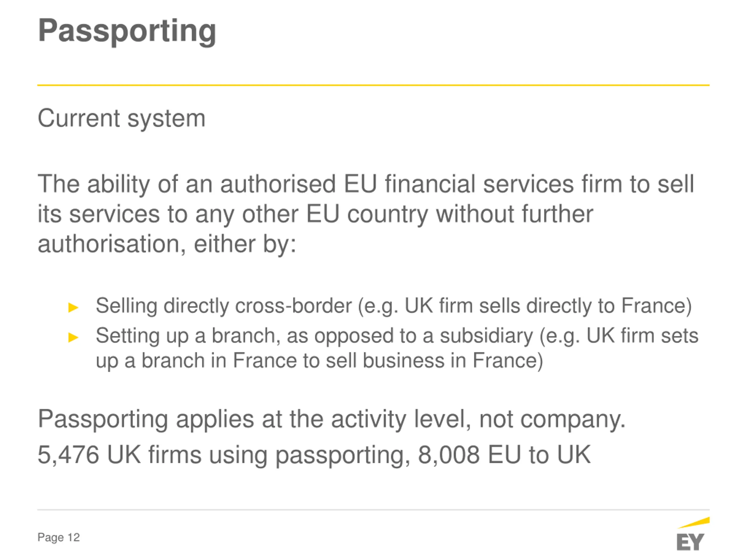This screenshot has width=747, height=560.
Task: Select the "Passporting applies at the activity level" sentence
Action: tap(331, 419)
